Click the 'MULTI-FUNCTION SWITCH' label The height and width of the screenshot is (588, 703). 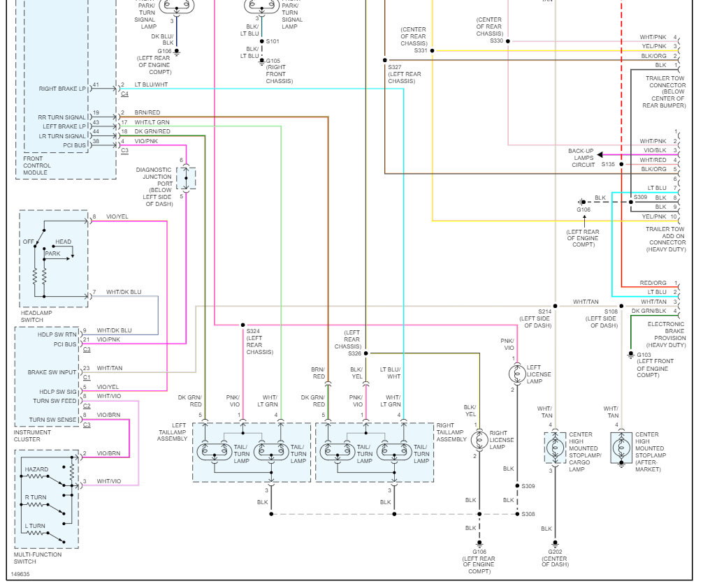pos(38,558)
